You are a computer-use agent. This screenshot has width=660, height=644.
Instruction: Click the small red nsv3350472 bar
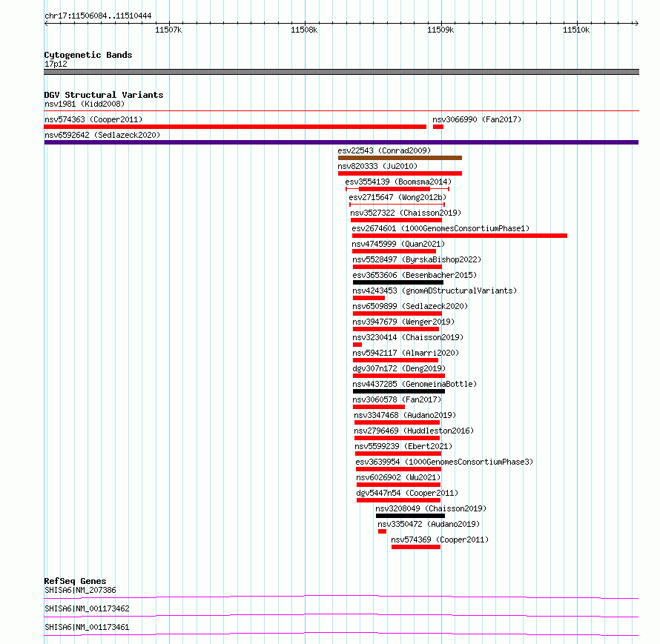[382, 531]
